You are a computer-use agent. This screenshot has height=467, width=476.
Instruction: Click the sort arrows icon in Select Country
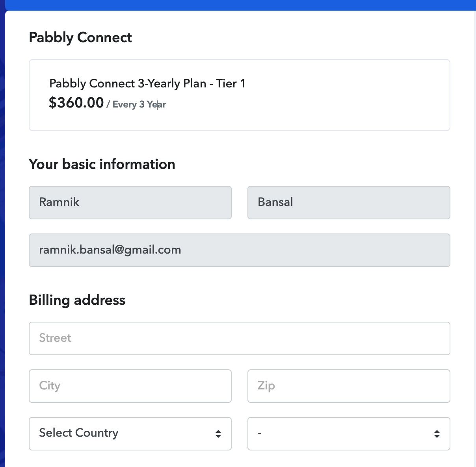click(218, 434)
